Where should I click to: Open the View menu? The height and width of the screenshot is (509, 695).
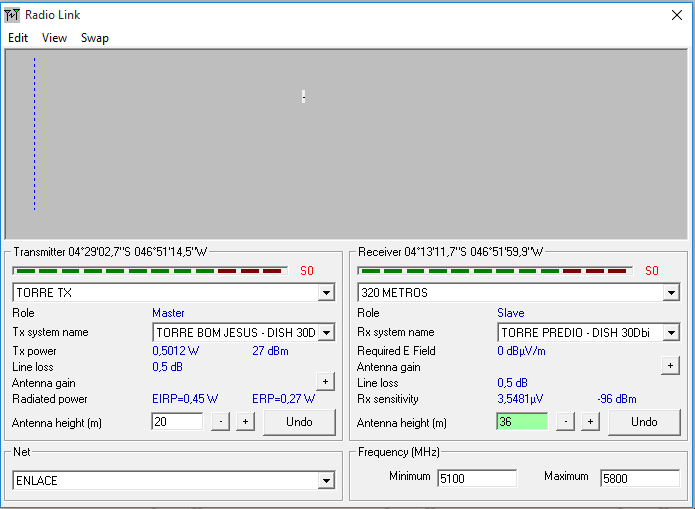pyautogui.click(x=55, y=38)
